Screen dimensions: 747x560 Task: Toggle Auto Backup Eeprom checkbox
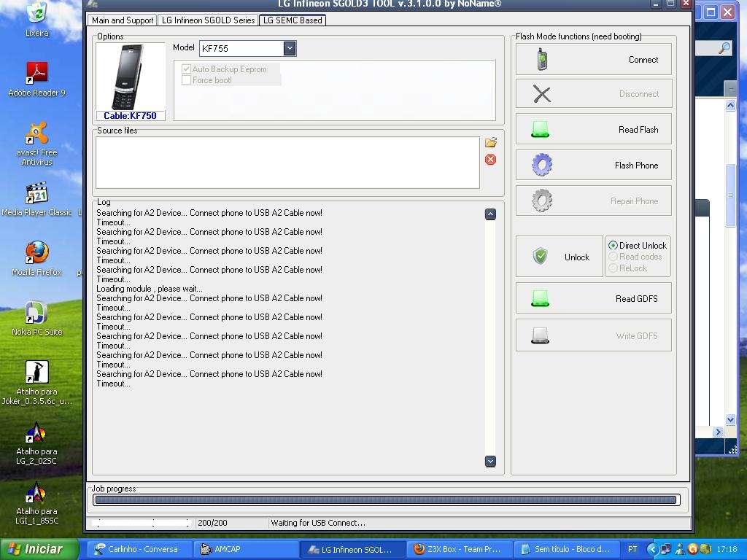click(186, 69)
